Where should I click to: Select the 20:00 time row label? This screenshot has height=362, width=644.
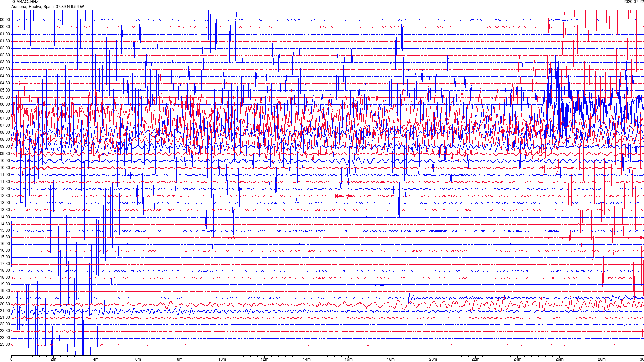5,298
